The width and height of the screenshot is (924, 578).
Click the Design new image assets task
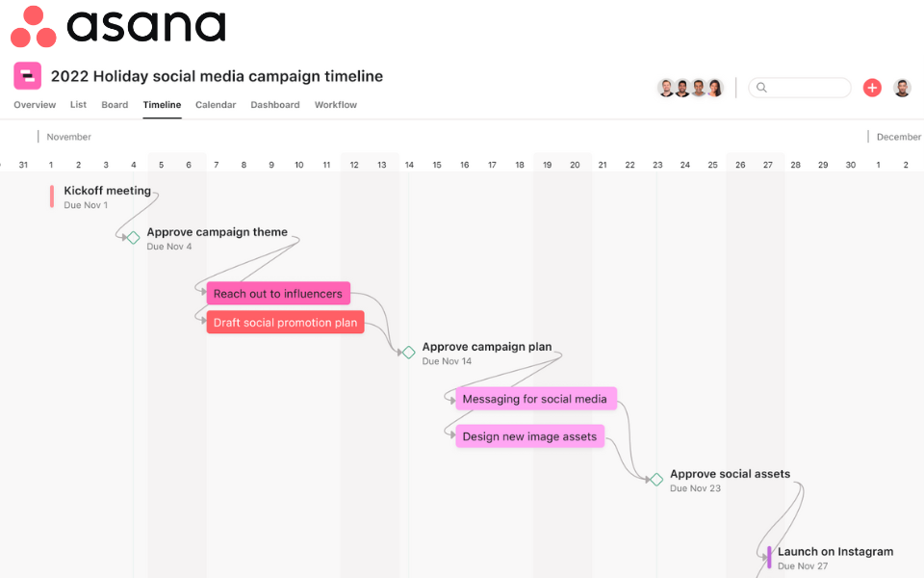529,436
